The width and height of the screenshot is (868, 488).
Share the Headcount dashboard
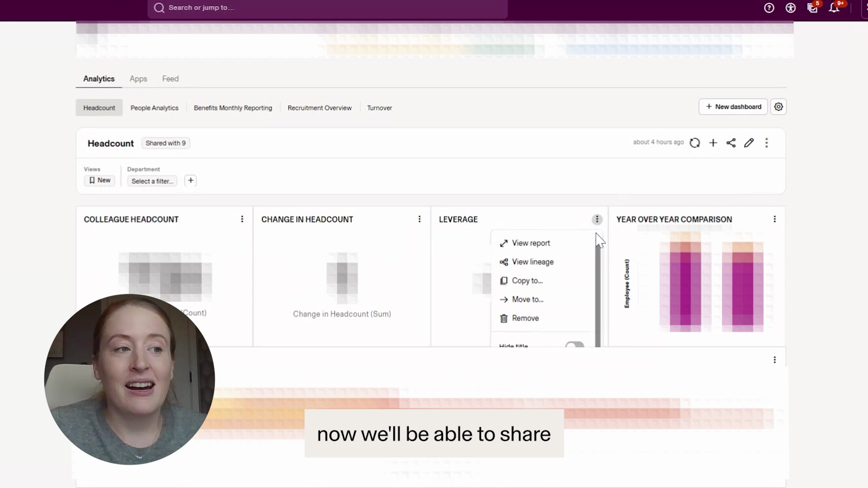coord(731,143)
